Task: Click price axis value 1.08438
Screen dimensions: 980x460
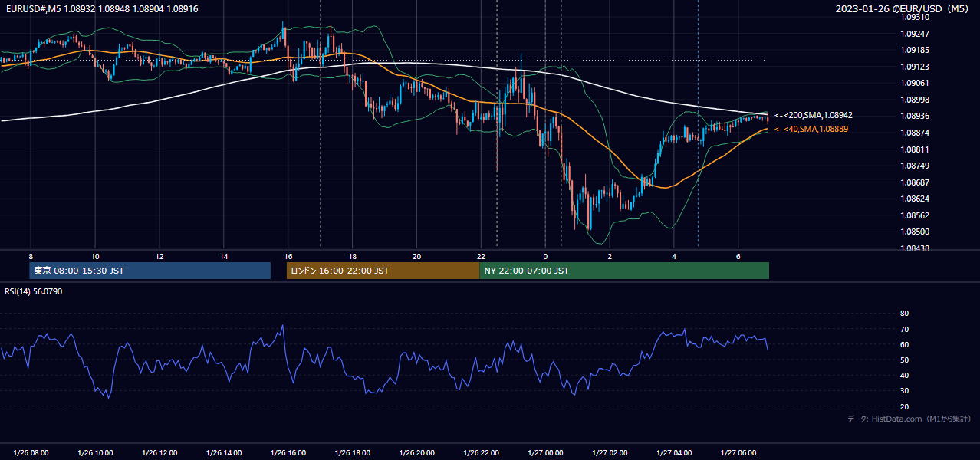Action: 915,248
